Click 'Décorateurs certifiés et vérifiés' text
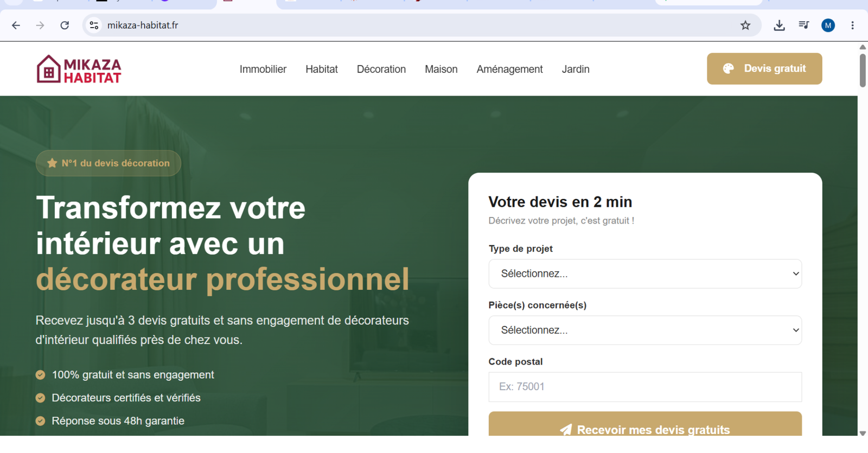Screen dimensions: 868x453 pos(126,398)
